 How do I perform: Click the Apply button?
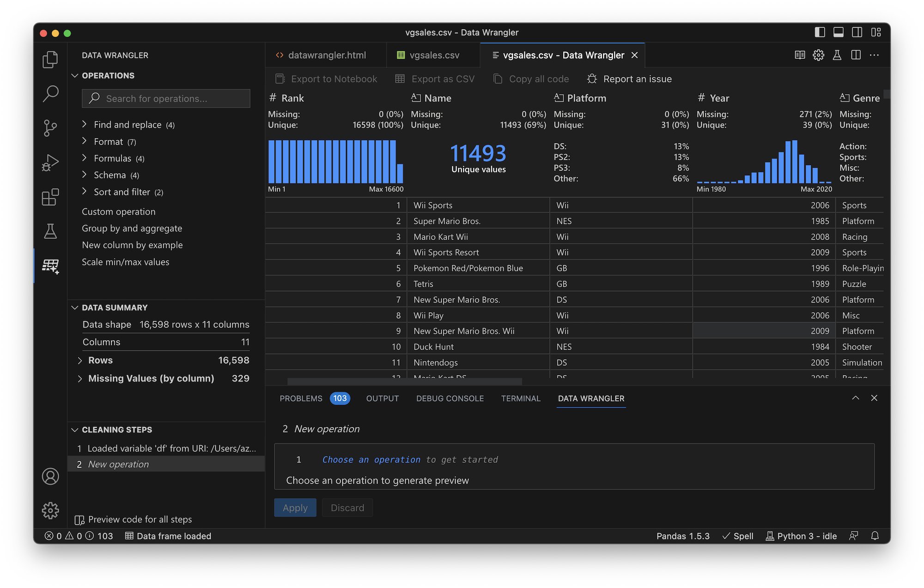[x=295, y=508]
